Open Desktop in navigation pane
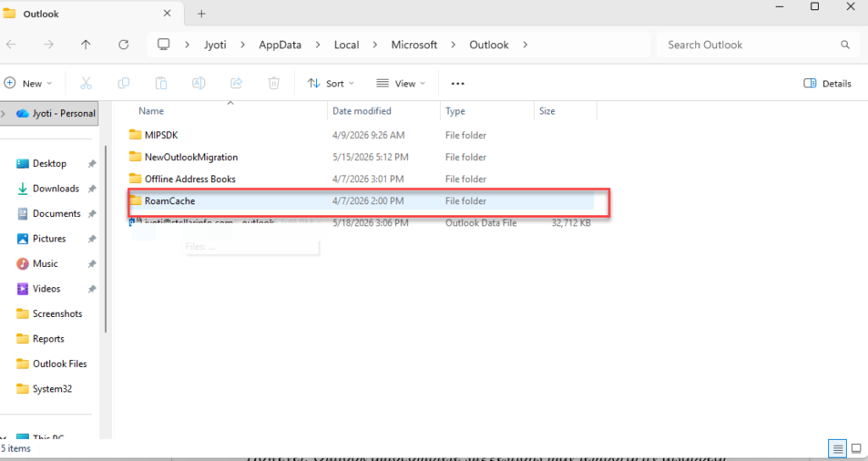Screen dimensions: 868x461 pos(50,164)
